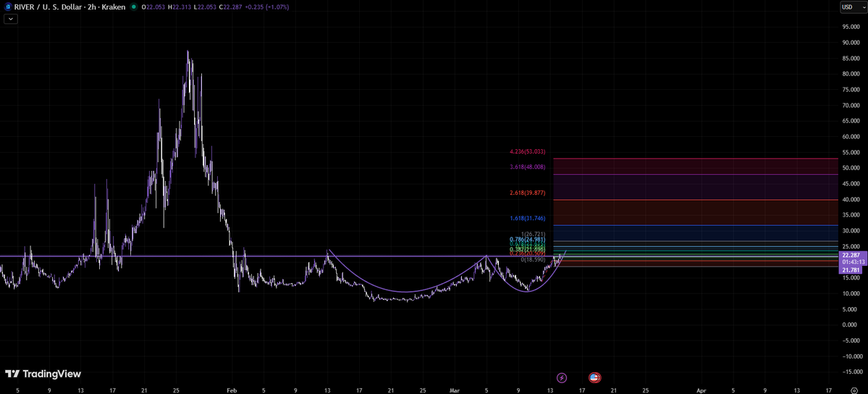Click the purple lightning bolt event icon
Screen dimensions: 868x394
point(562,378)
